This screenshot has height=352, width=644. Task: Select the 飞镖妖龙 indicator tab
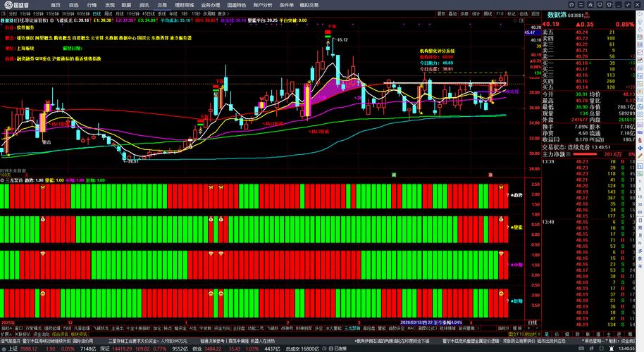[x=101, y=328]
